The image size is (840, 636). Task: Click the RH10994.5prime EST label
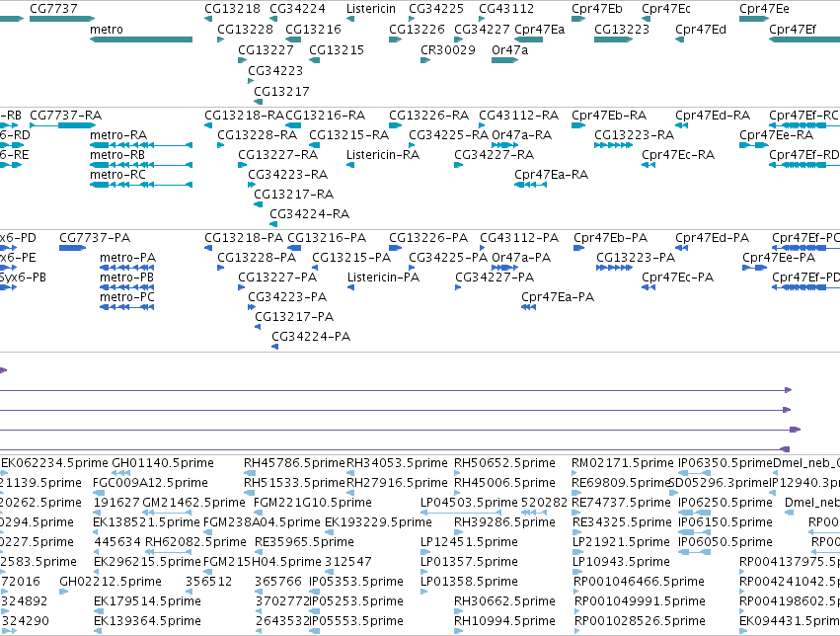coord(504,621)
